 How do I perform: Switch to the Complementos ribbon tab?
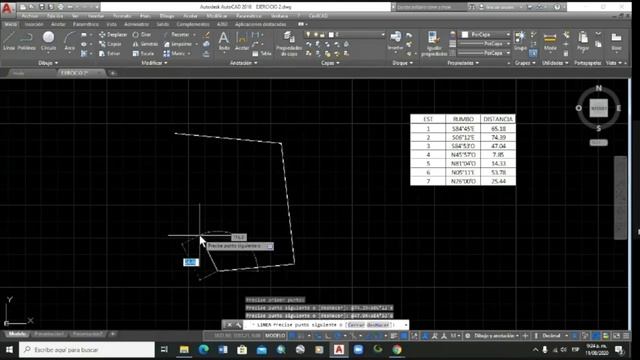pos(193,24)
